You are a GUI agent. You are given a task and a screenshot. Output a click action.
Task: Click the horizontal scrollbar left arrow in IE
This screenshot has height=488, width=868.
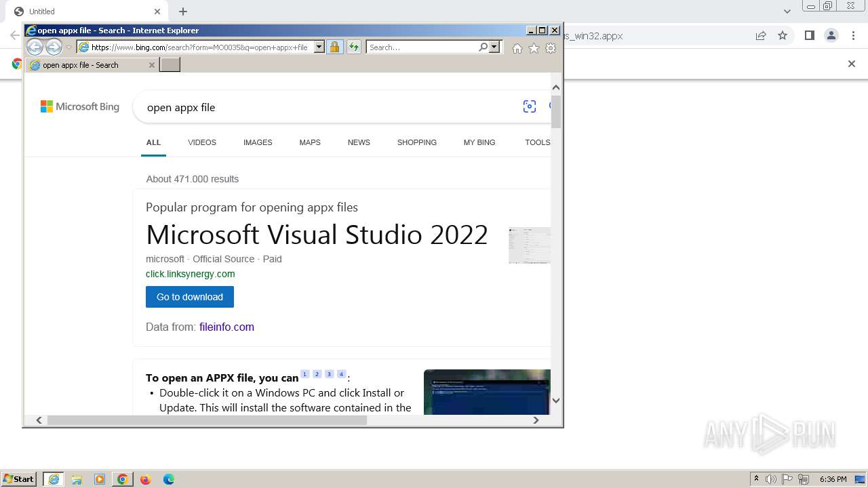point(39,420)
